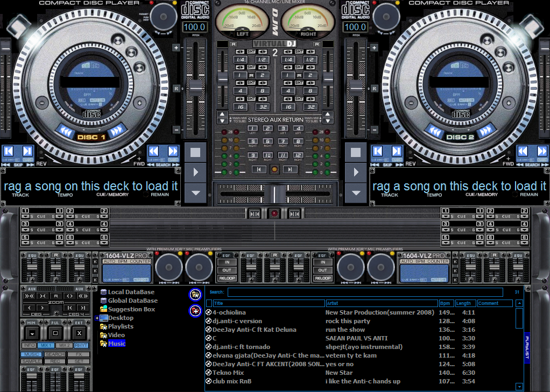Click the FUL fullscreen square button
The height and width of the screenshot is (392, 550).
(x=55, y=333)
